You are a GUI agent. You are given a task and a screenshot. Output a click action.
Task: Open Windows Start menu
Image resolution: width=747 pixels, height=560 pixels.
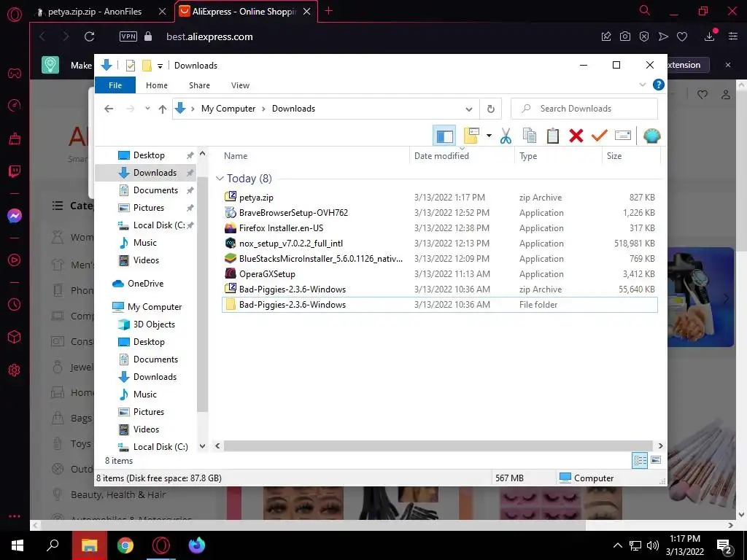pyautogui.click(x=18, y=545)
